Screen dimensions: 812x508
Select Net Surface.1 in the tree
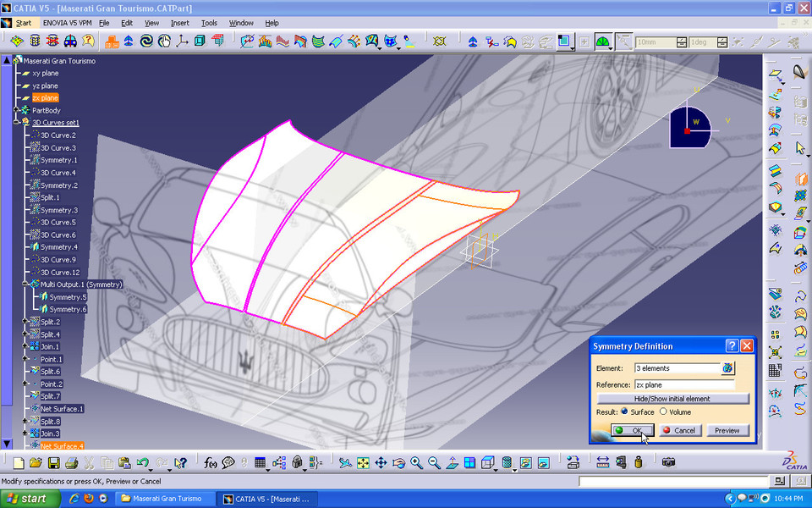coord(62,408)
